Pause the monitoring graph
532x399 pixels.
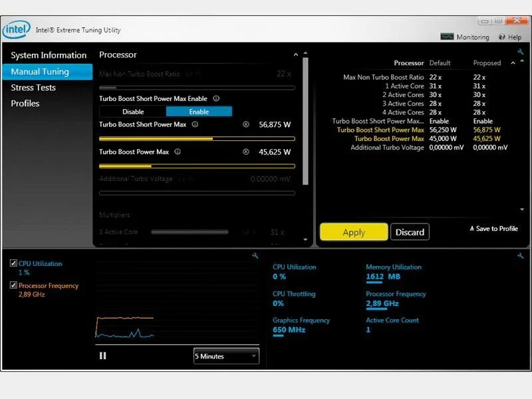pyautogui.click(x=103, y=356)
